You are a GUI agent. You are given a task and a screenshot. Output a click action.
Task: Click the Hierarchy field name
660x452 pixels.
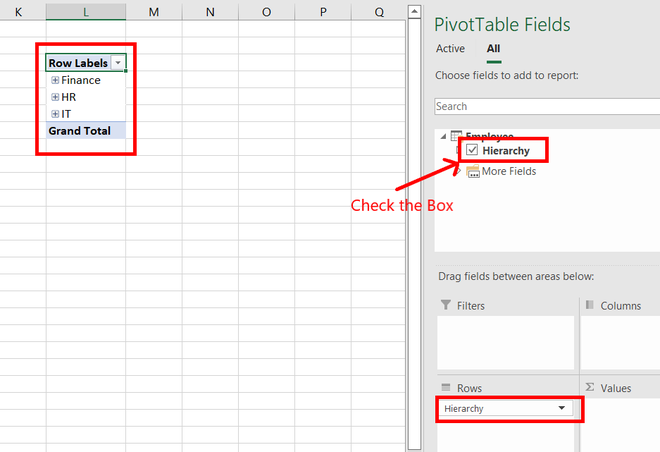(506, 151)
